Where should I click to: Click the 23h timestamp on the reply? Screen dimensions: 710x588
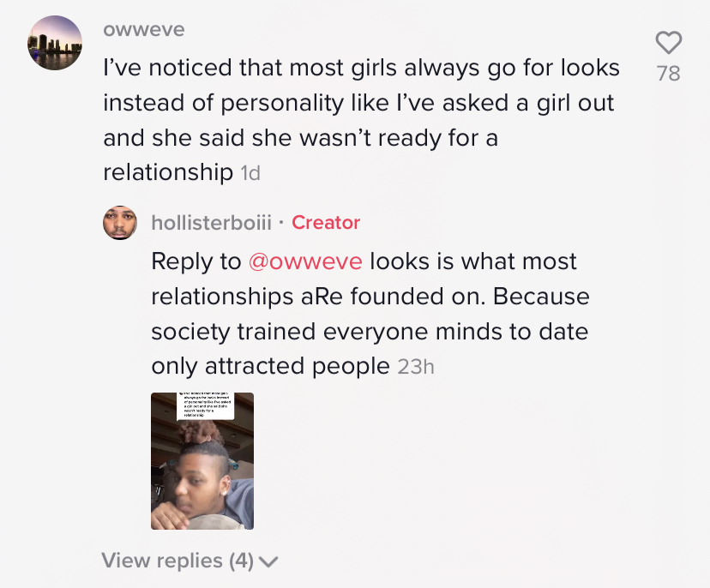point(416,367)
